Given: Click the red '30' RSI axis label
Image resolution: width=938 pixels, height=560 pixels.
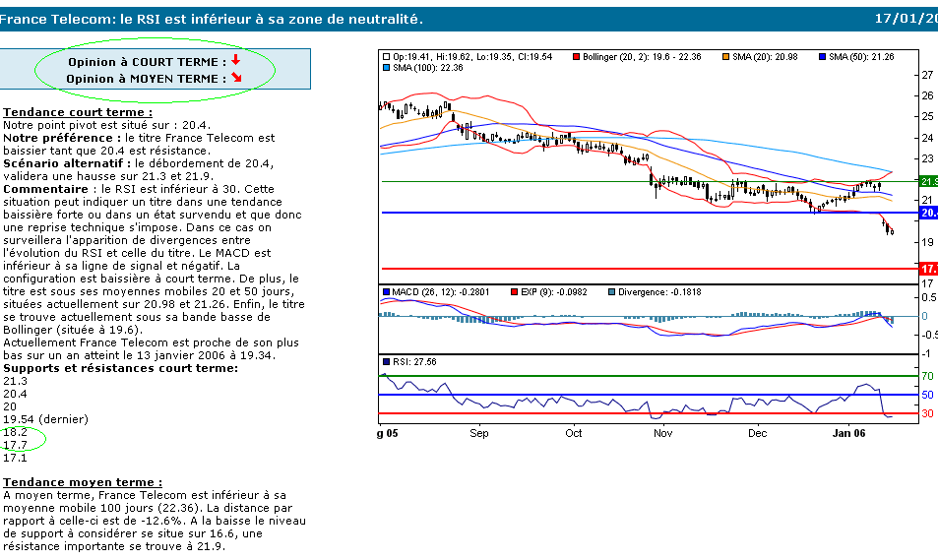Looking at the screenshot, I should pos(927,413).
